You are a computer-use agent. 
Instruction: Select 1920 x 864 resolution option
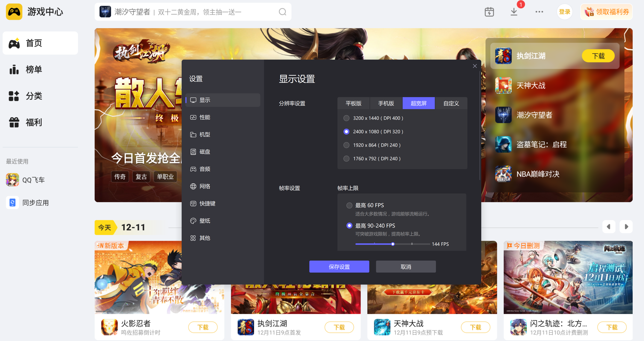point(346,145)
